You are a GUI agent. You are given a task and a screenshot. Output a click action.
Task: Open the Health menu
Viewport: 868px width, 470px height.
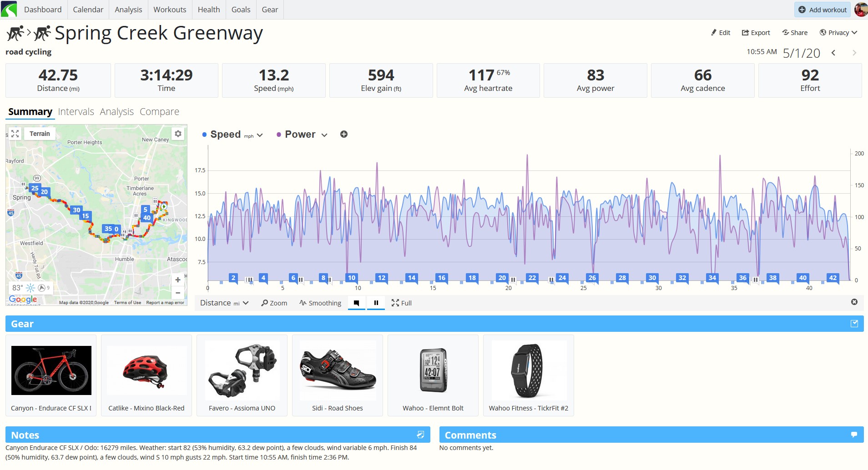point(209,10)
